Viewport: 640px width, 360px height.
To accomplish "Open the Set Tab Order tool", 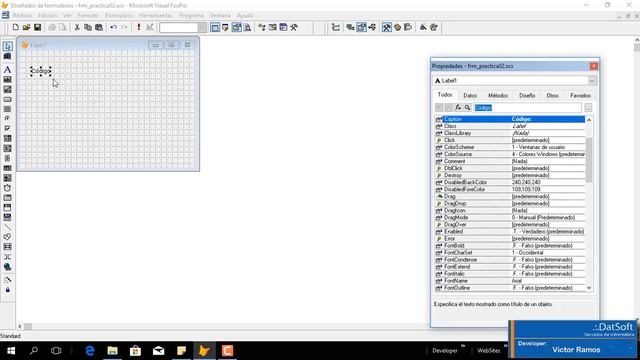I will pyautogui.click(x=336, y=27).
